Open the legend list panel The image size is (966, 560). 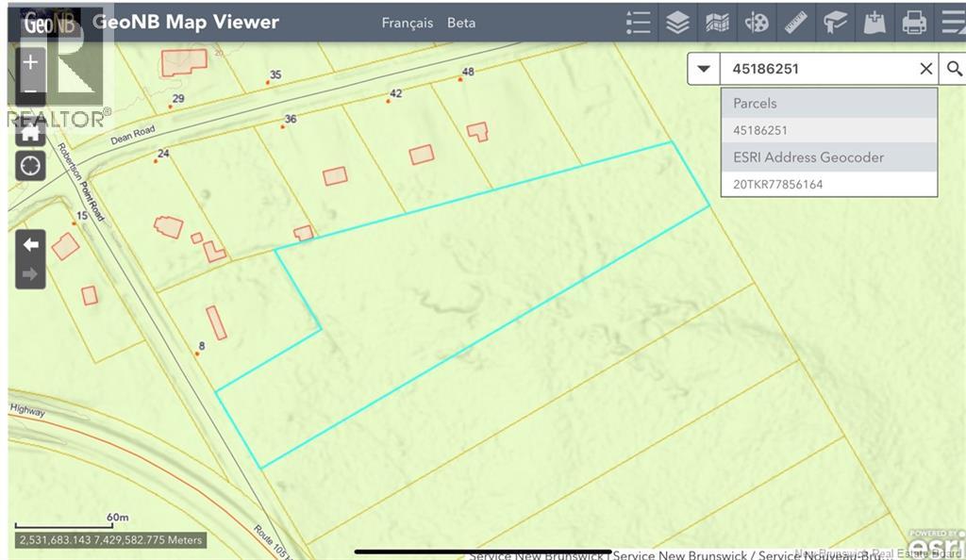click(639, 22)
